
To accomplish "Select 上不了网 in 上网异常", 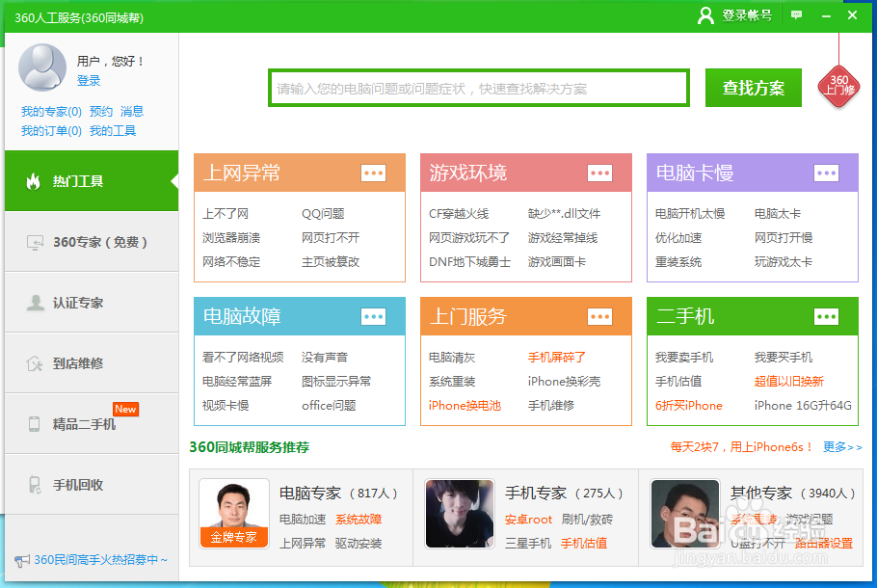I will [226, 214].
